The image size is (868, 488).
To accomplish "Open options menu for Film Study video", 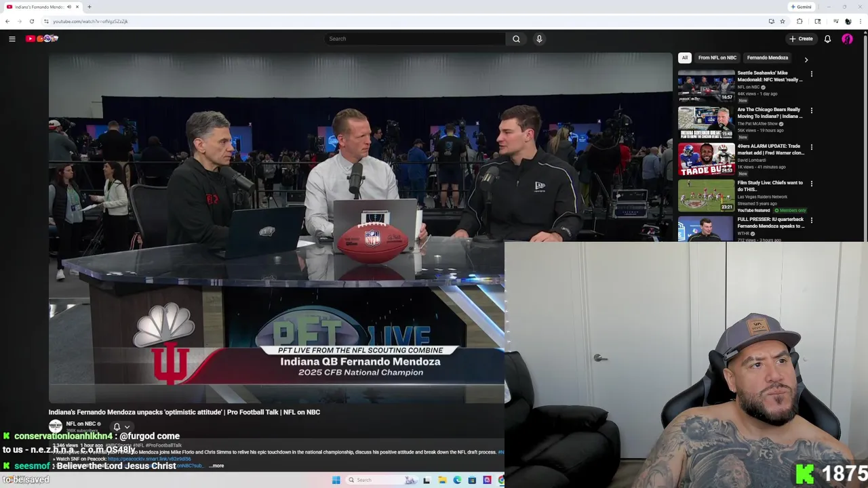I will [x=812, y=184].
